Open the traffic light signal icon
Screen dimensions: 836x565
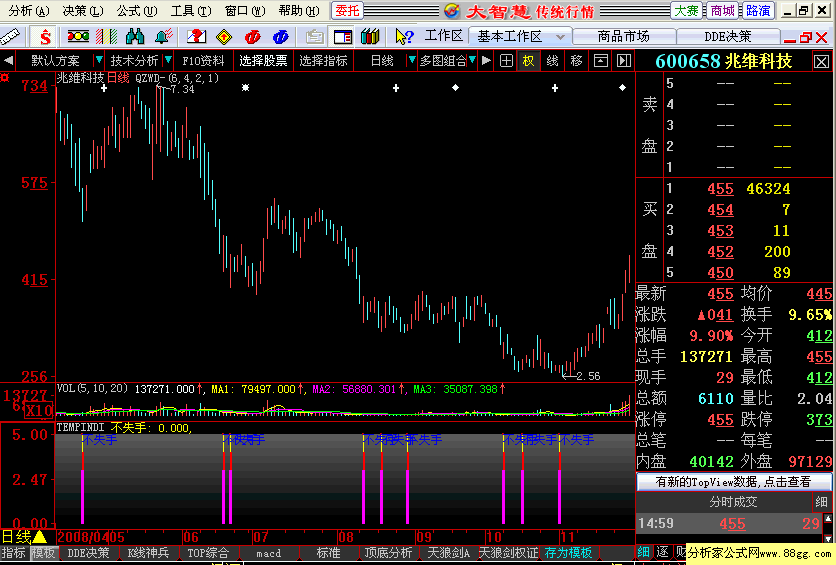click(78, 36)
